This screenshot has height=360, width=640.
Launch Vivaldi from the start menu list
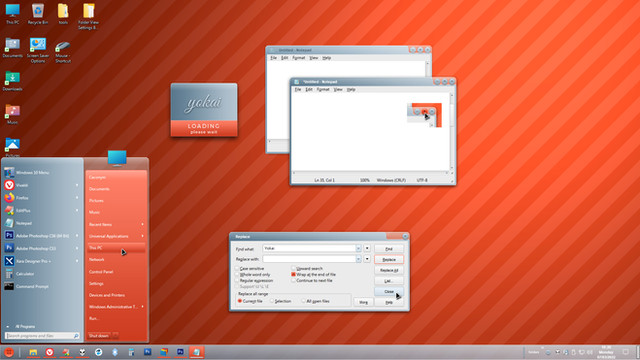click(41, 185)
